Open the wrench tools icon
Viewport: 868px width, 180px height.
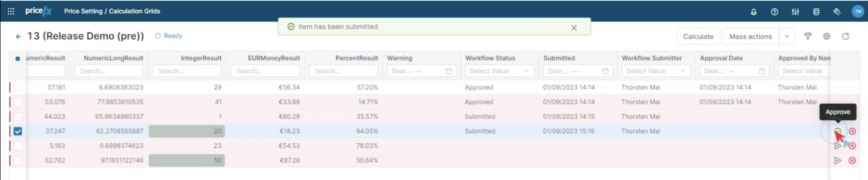pyautogui.click(x=837, y=12)
